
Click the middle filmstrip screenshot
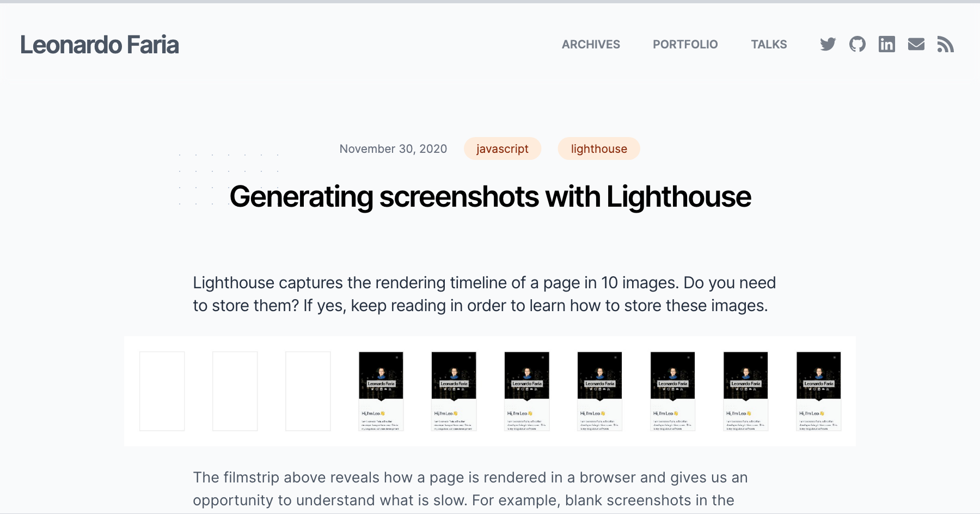coord(599,391)
